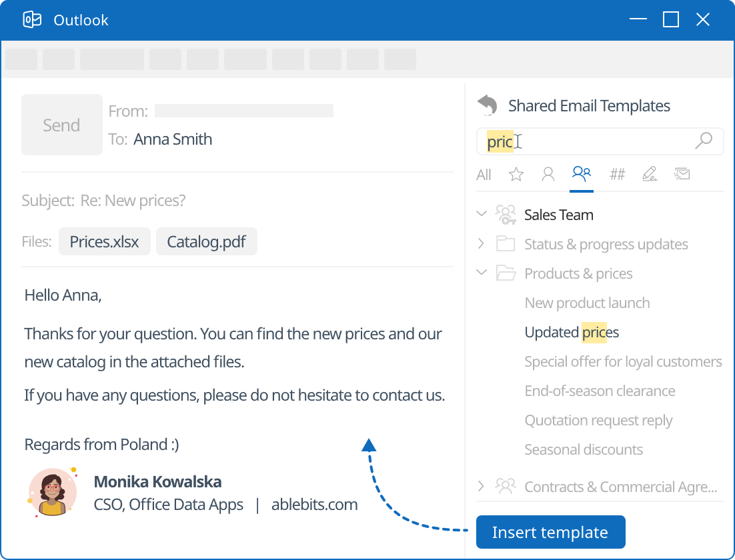
Task: Click the back arrow beside Shared Email Templates
Action: [x=488, y=105]
